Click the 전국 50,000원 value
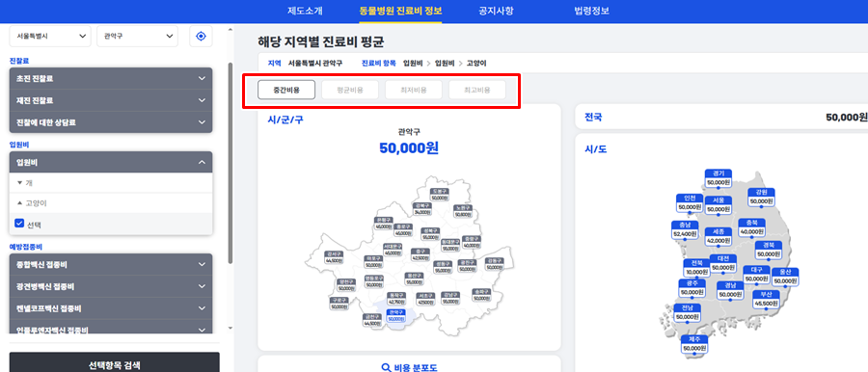Screen dimensions: 868x372 click(x=847, y=118)
